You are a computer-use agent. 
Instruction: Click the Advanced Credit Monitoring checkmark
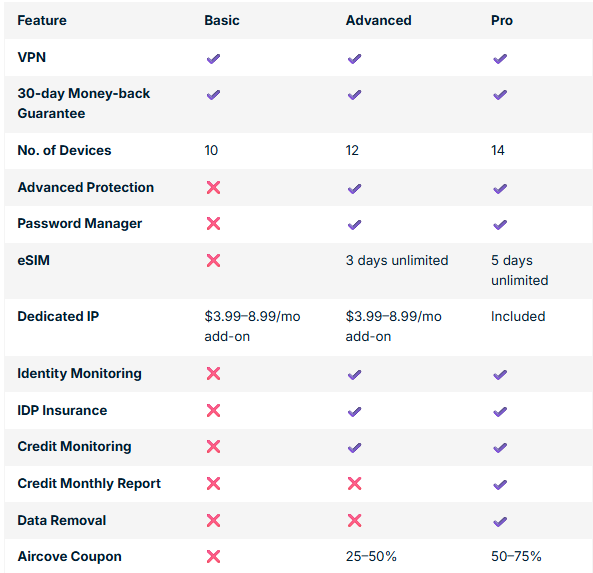pos(354,448)
